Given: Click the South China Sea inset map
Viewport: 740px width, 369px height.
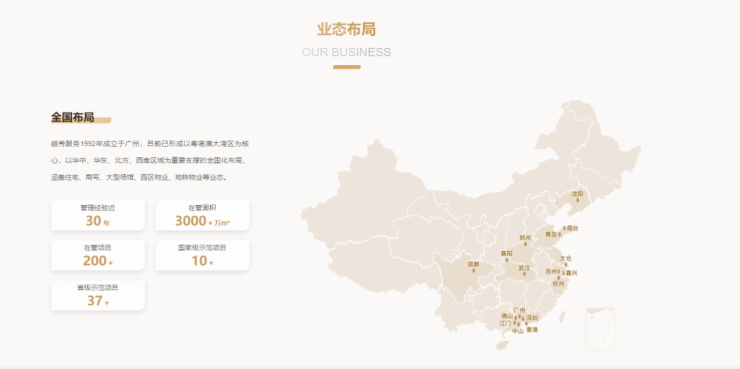Looking at the screenshot, I should tap(600, 329).
